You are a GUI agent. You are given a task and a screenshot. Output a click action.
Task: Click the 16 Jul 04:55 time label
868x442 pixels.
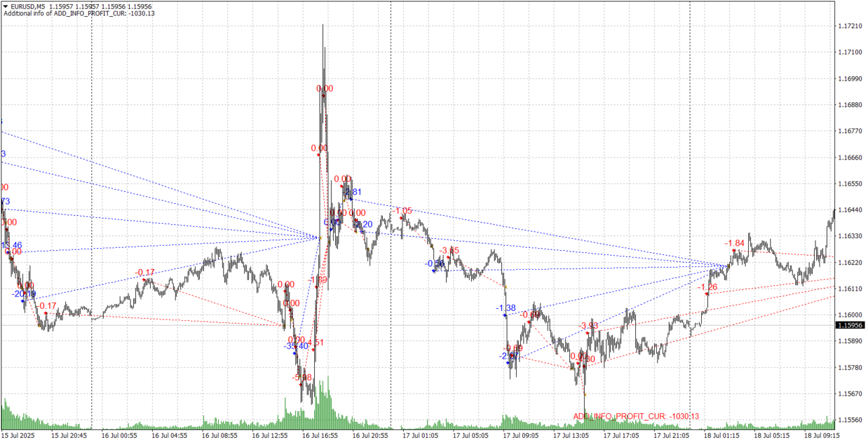170,435
